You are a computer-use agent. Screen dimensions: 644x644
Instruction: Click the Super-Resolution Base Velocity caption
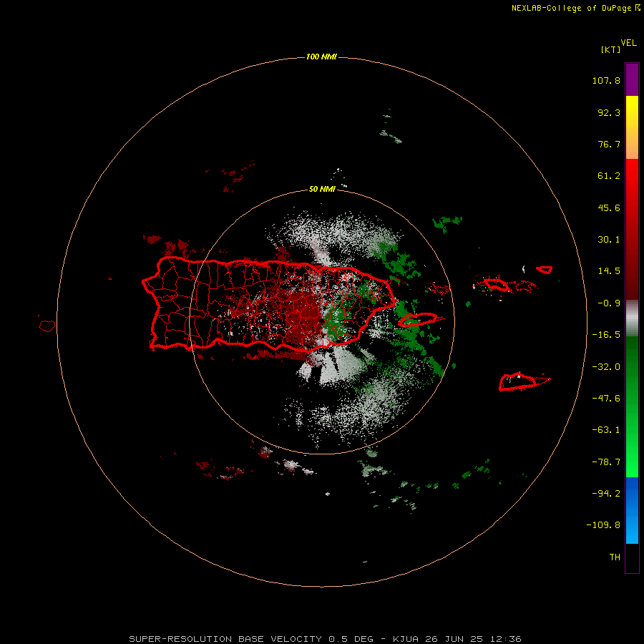coord(326,639)
